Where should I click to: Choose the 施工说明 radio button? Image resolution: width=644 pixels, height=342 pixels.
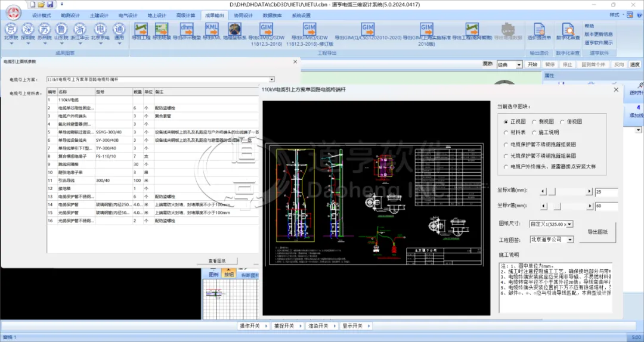tap(534, 132)
